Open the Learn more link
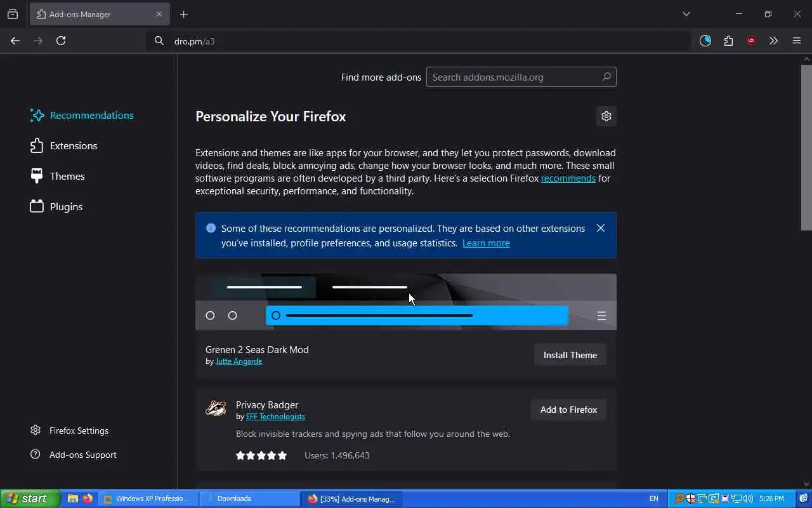This screenshot has height=508, width=812. pos(486,243)
